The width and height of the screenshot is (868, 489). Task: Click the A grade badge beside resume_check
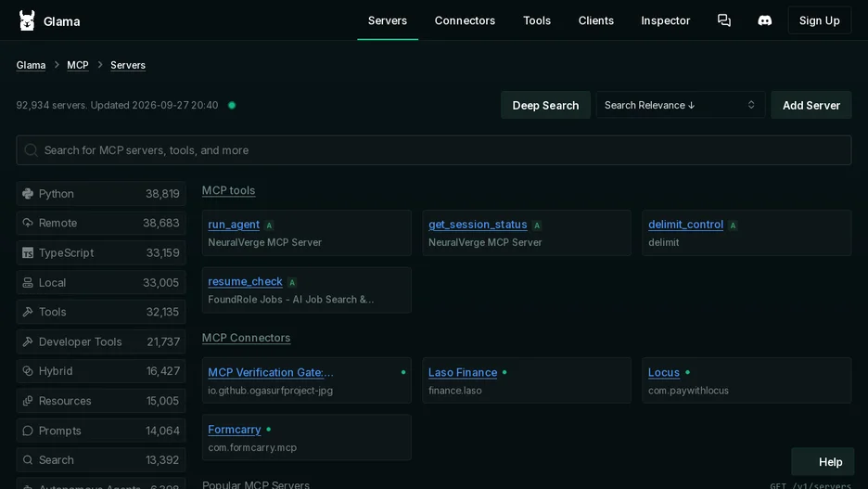292,282
